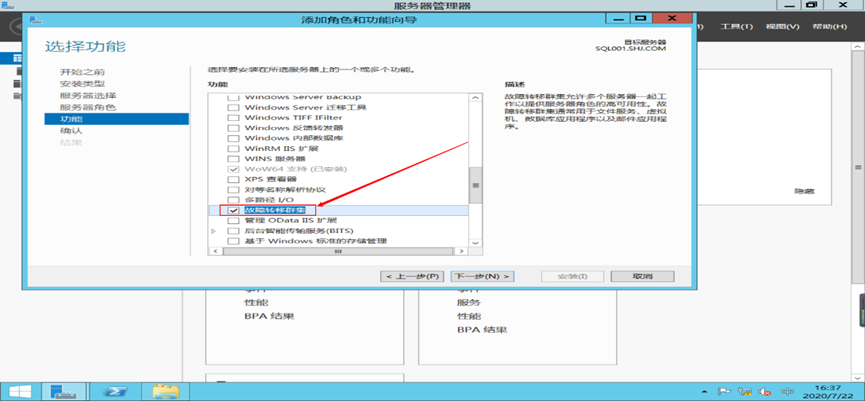Check the WinRM IIS 扩展 checkbox
This screenshot has width=865, height=401.
pyautogui.click(x=234, y=148)
